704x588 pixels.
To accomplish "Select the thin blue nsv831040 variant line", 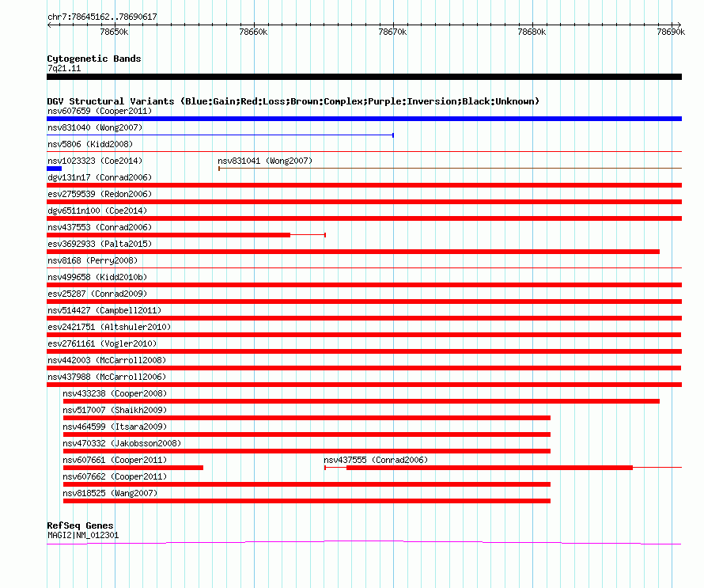I will click(220, 135).
